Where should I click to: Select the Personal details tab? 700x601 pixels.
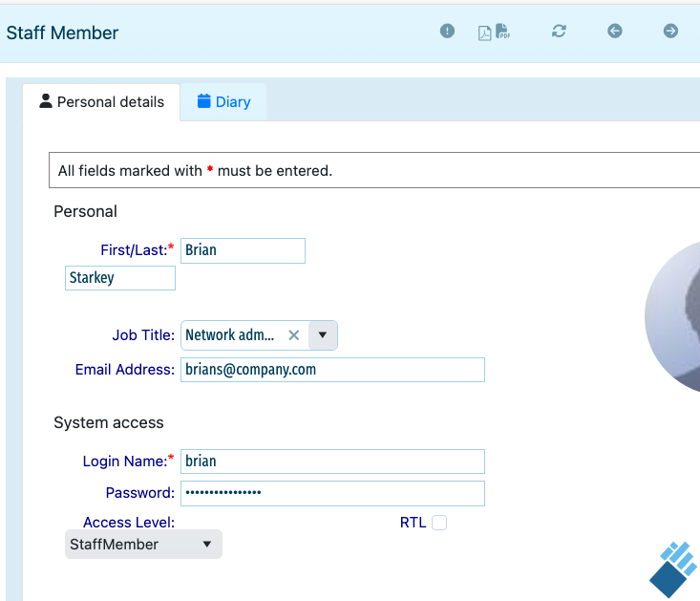[101, 102]
